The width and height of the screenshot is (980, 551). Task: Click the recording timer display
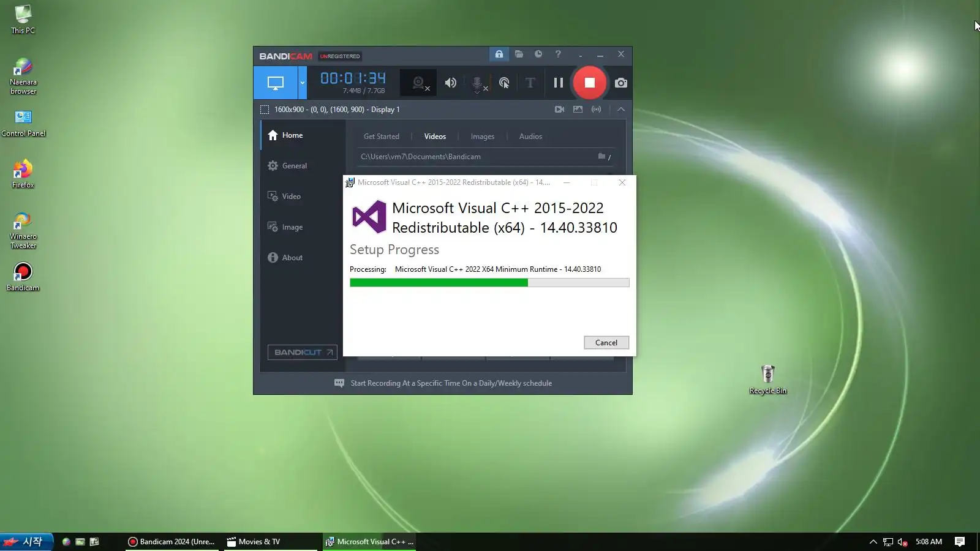point(353,78)
